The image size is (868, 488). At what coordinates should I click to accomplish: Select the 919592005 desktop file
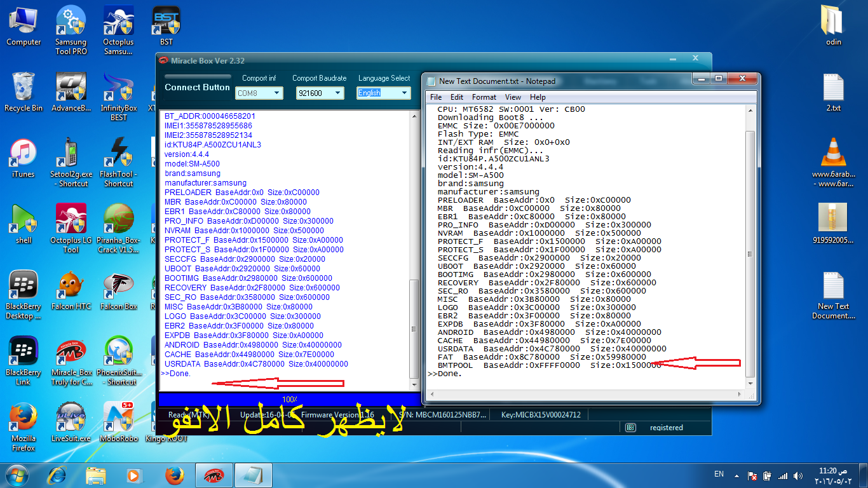(833, 224)
